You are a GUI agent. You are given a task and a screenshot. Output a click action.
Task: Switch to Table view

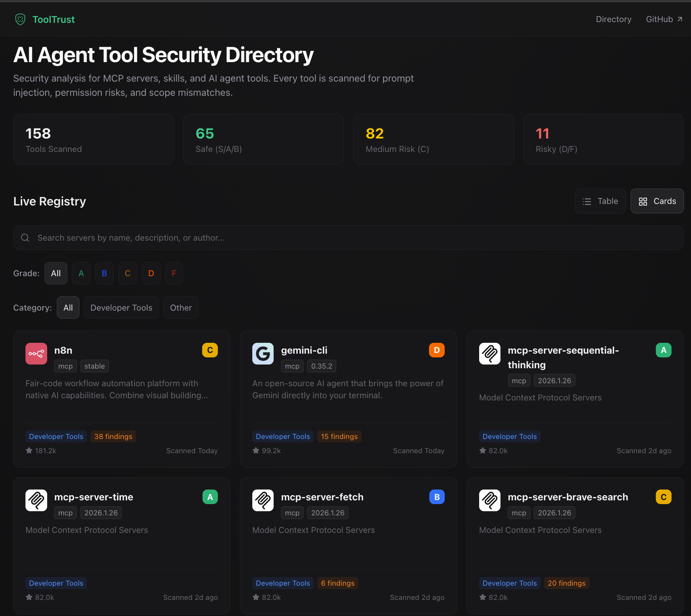[600, 201]
